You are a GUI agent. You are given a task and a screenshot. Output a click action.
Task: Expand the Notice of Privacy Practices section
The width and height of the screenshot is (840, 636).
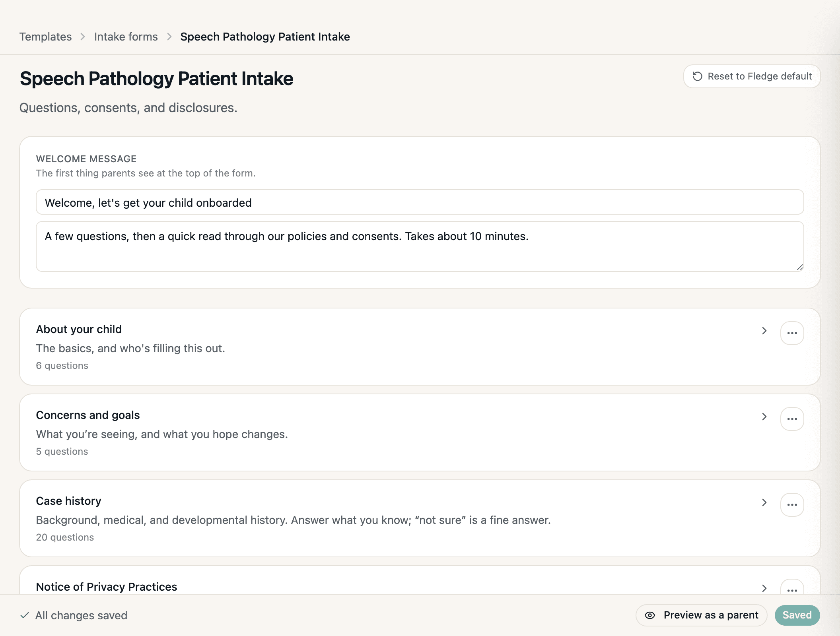pos(764,588)
